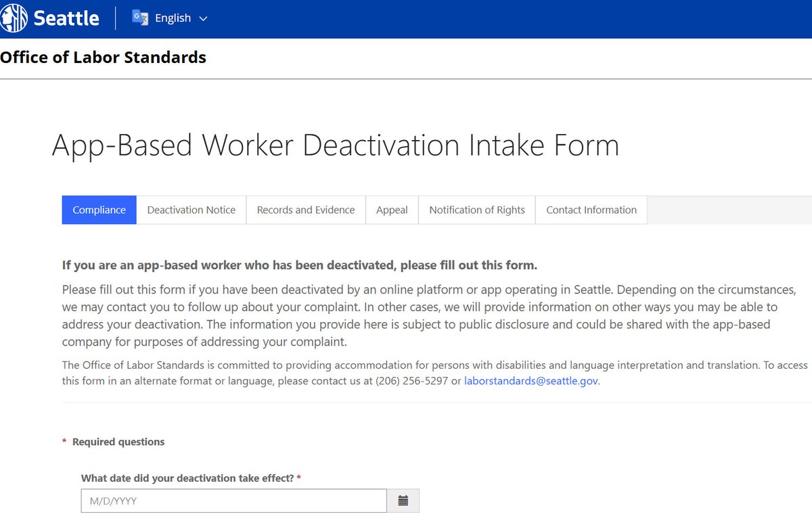Click the Seattle wordmark link
Viewport: 812px width, 523px height.
tap(66, 18)
